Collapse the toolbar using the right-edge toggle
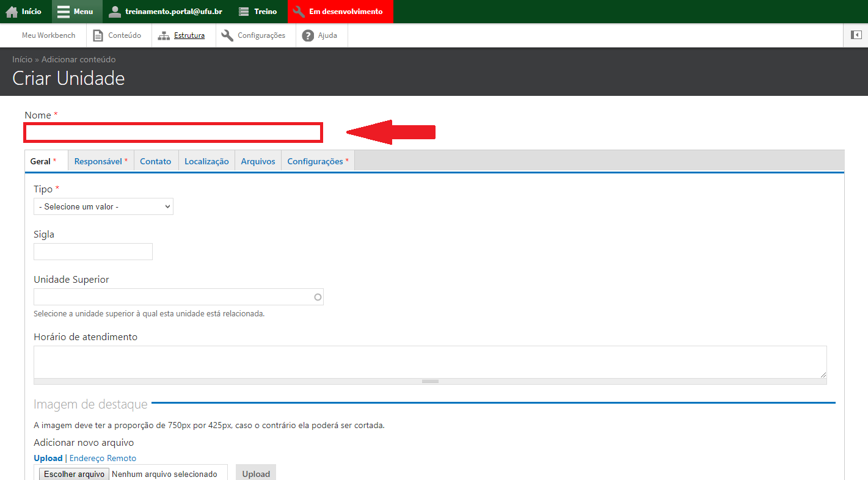 click(856, 35)
